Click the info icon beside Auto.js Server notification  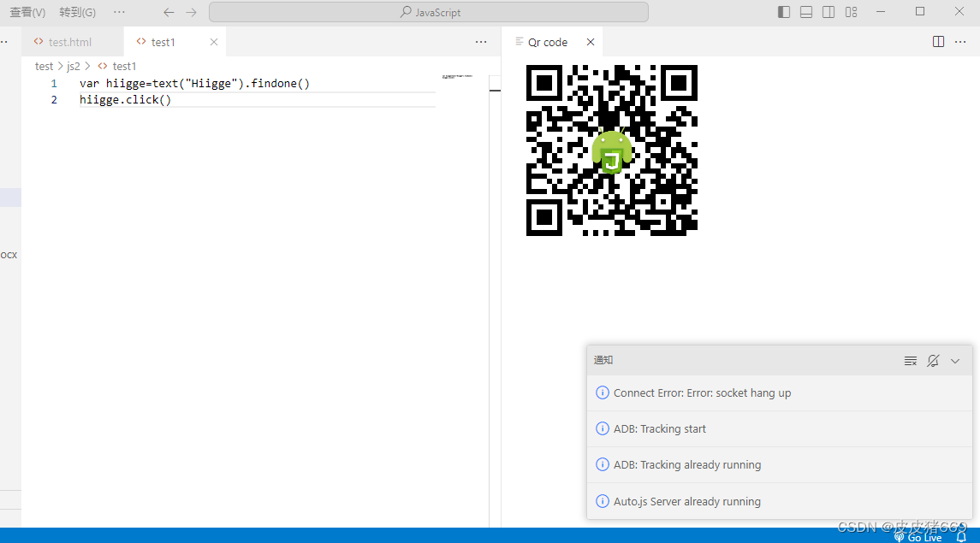pyautogui.click(x=603, y=501)
